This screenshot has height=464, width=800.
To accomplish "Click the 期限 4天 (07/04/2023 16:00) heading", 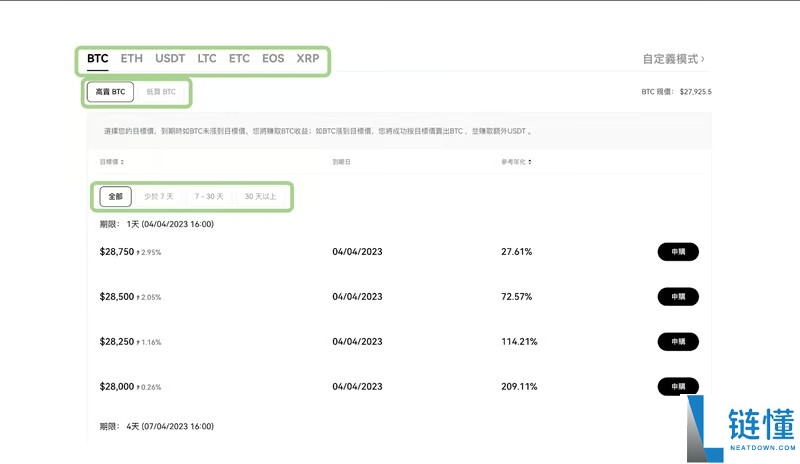I will [x=157, y=426].
